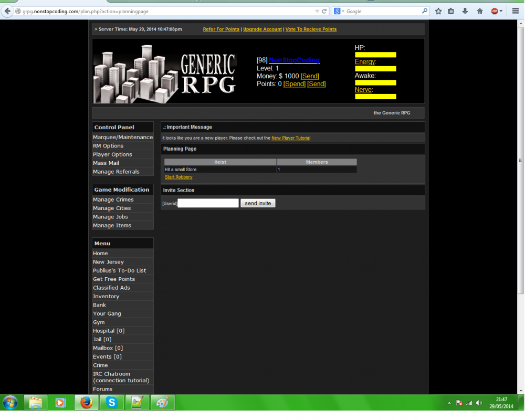Click the Start Robbery link
This screenshot has width=525, height=420.
point(178,177)
